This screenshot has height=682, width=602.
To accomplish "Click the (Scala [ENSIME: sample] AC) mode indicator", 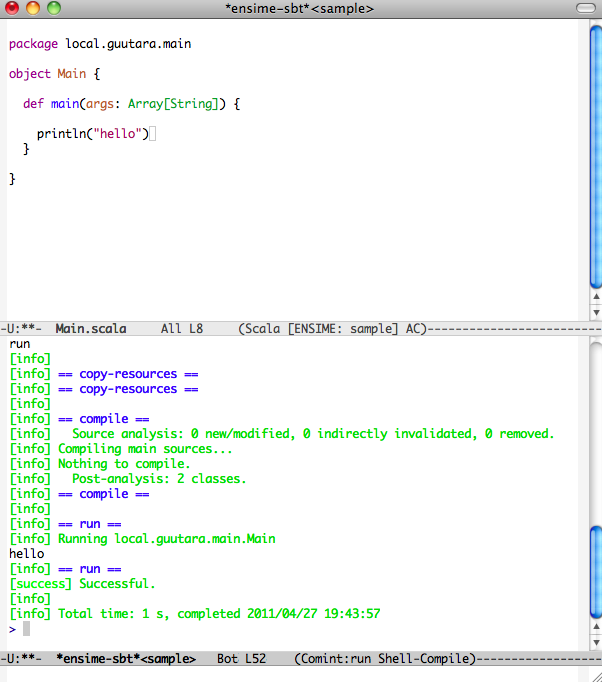I will pos(333,329).
